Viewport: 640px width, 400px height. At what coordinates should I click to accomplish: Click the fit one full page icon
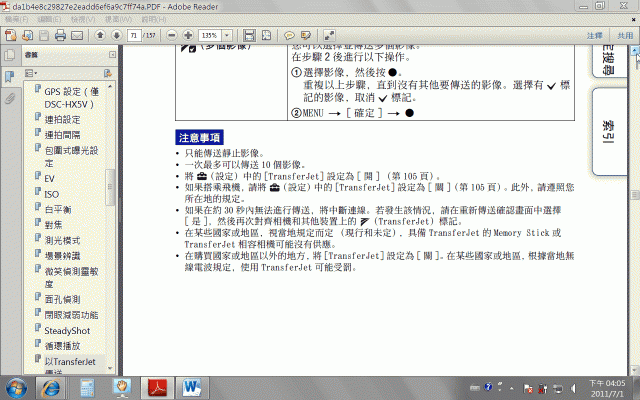pyautogui.click(x=266, y=36)
